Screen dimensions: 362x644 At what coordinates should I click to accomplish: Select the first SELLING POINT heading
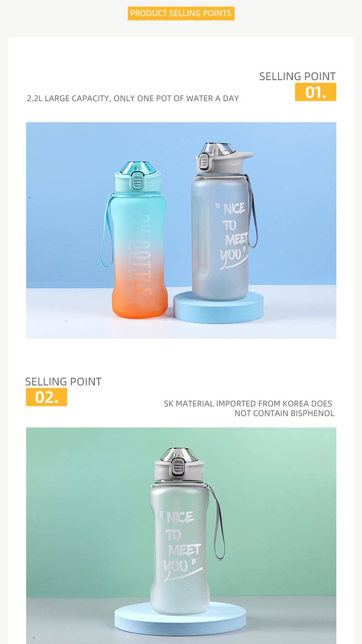(297, 76)
